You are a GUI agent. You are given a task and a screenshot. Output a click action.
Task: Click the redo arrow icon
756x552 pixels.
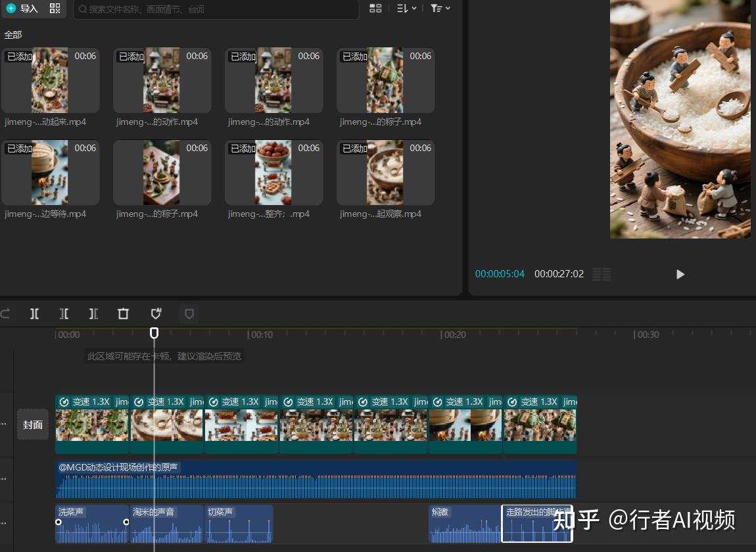pos(6,314)
